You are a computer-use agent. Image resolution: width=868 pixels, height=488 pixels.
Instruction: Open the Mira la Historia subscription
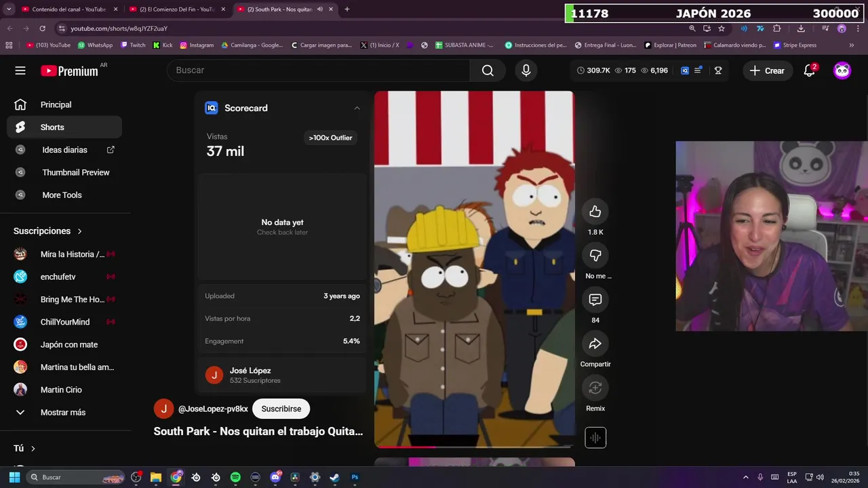click(x=66, y=254)
